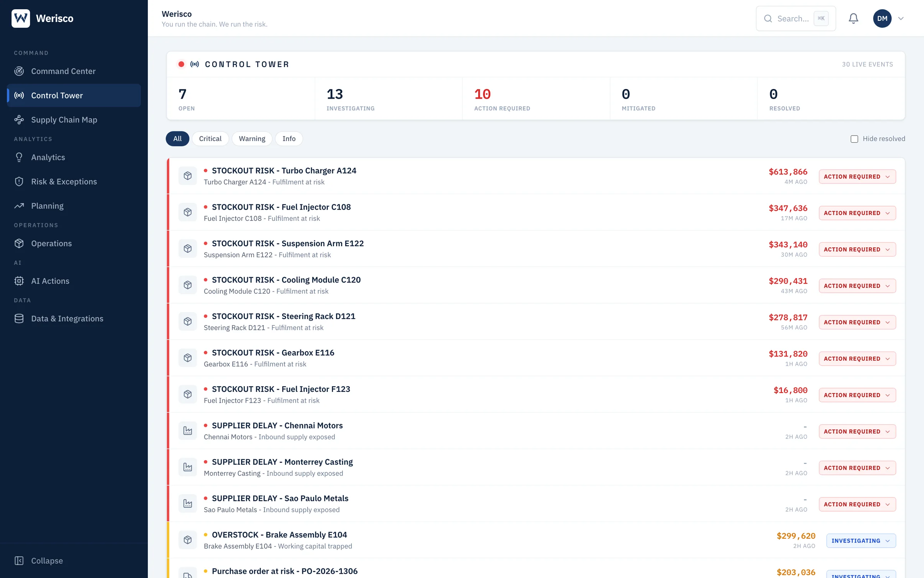Open the Cooling Module C120 stockout event

pyautogui.click(x=537, y=285)
